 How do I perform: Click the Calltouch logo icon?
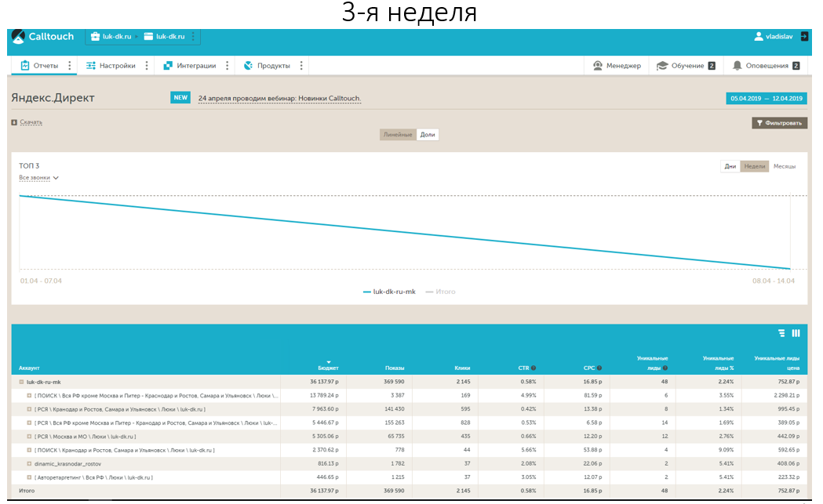[18, 36]
